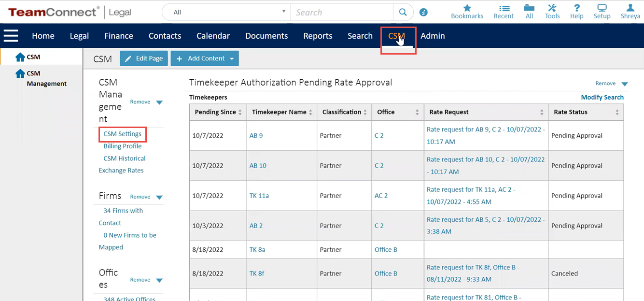Click the Edit Page button
This screenshot has height=301, width=644.
[x=143, y=58]
